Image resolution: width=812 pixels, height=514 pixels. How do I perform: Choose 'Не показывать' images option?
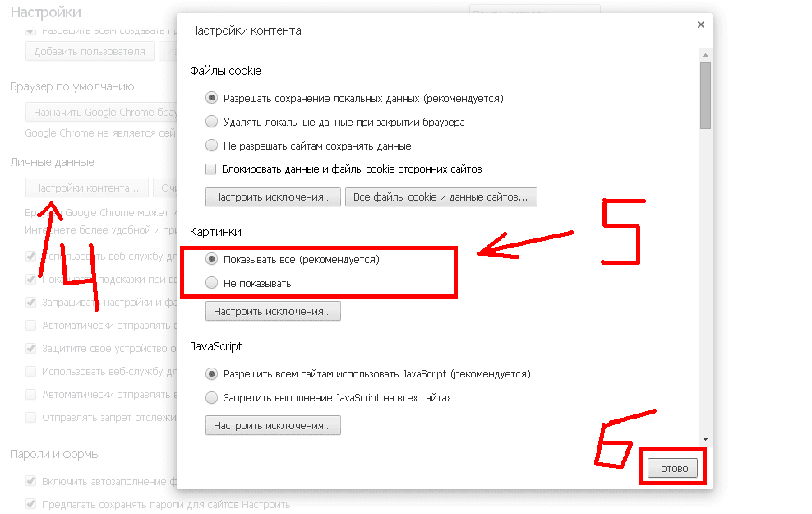(x=211, y=283)
